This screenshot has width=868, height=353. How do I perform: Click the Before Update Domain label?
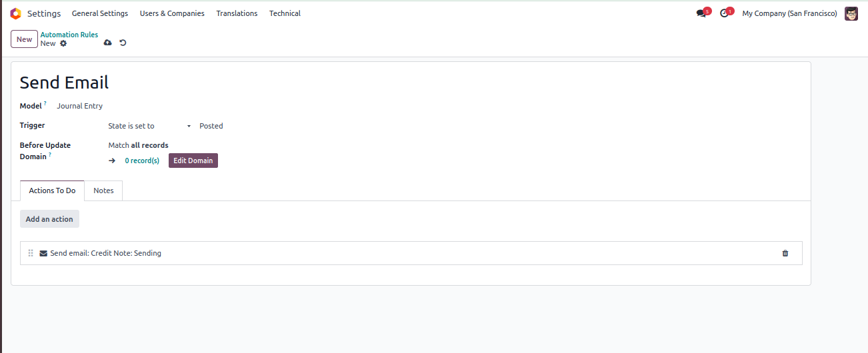coord(45,151)
